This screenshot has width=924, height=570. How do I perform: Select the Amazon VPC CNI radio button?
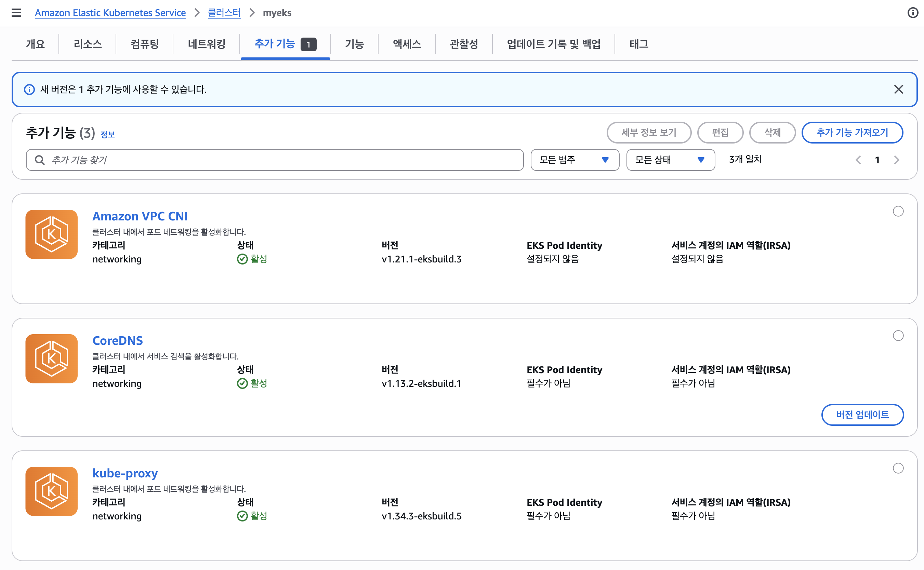pyautogui.click(x=899, y=212)
